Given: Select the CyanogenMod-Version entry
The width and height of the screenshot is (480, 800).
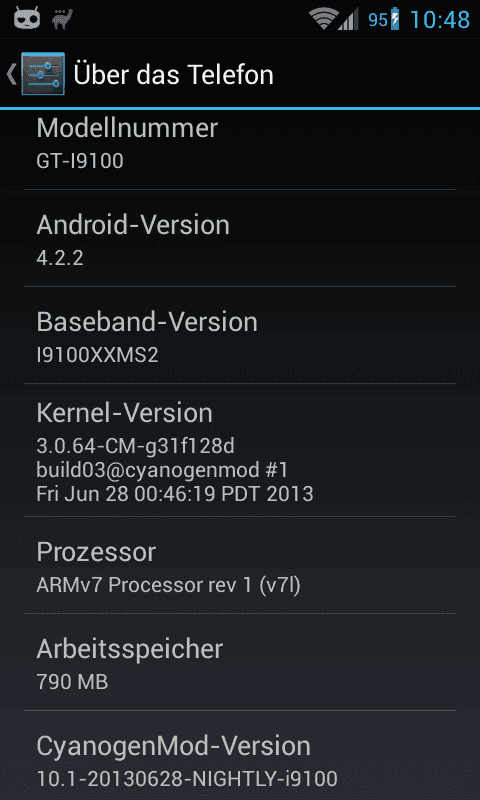Looking at the screenshot, I should (x=240, y=756).
